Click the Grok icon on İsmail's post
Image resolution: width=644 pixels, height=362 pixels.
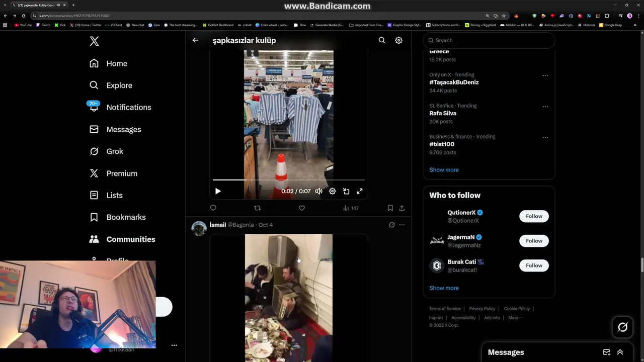pyautogui.click(x=391, y=225)
